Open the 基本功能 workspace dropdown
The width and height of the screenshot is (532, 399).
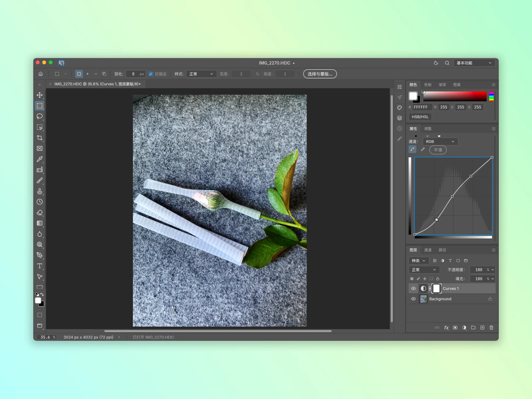[x=474, y=63]
